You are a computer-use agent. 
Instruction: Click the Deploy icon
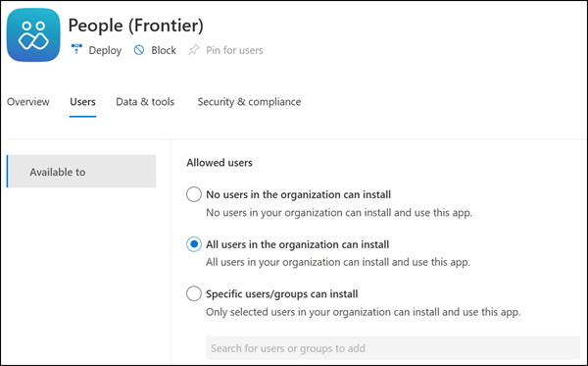[76, 49]
